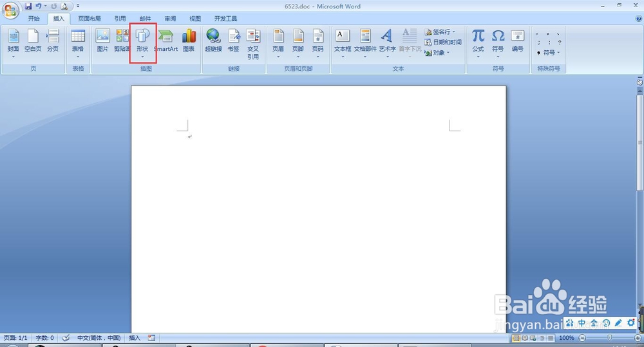Viewport: 644px width, 347px height.
Task: Open zoom dialog via 100% level
Action: pyautogui.click(x=566, y=337)
